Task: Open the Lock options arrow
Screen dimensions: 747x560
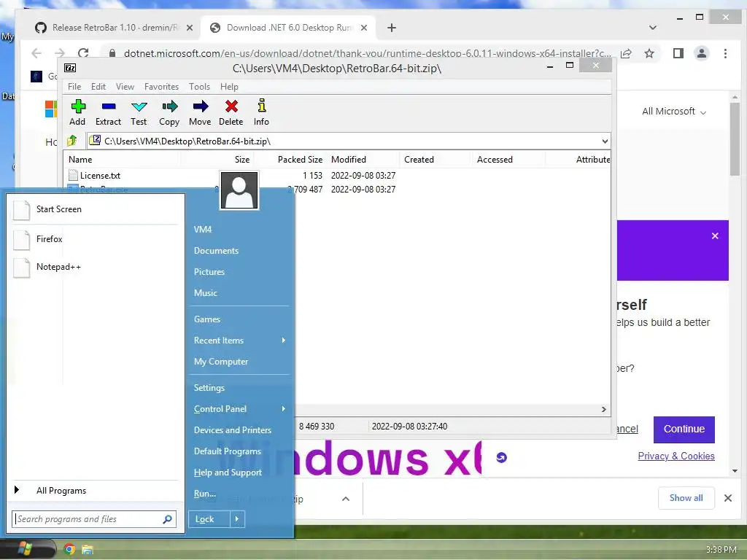Action: point(237,519)
